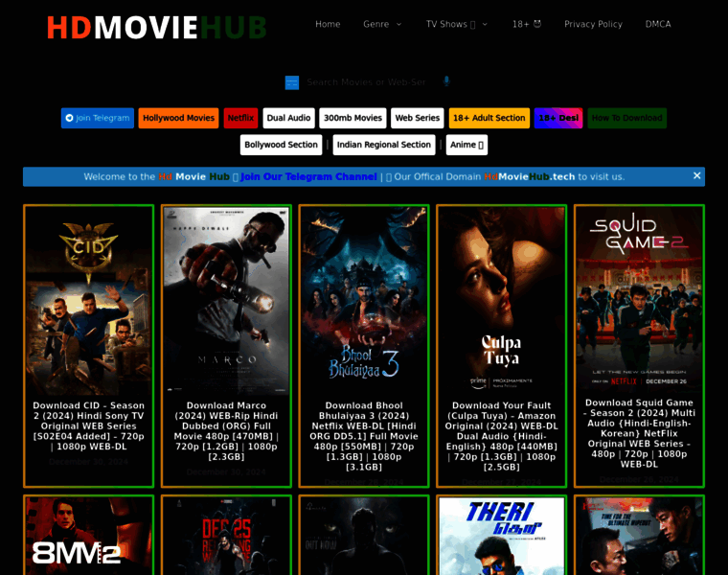Image resolution: width=728 pixels, height=575 pixels.
Task: Open the Netflix category button
Action: [240, 118]
